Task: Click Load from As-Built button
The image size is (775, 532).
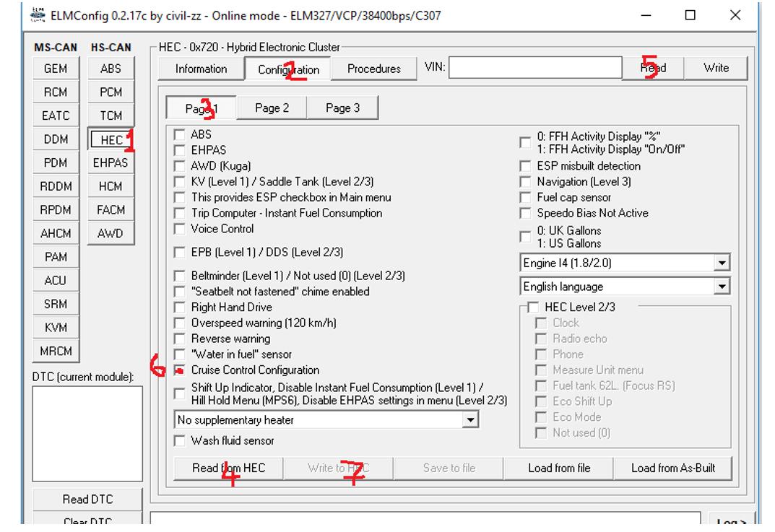Action: 672,468
